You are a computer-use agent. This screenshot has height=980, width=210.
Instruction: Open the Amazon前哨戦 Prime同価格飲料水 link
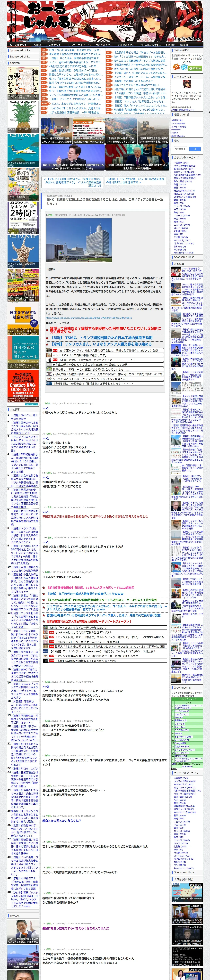point(102,600)
